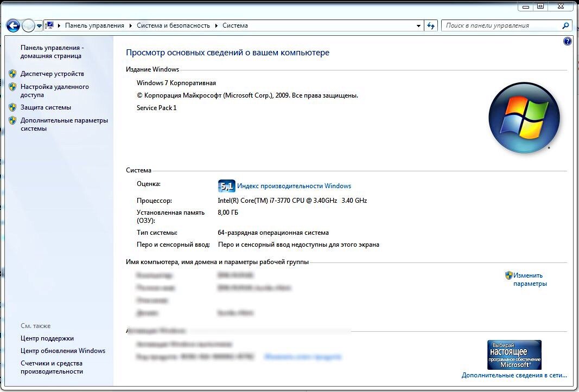The height and width of the screenshot is (392, 579).
Task: Click the shield icon beside Изменить параметры
Action: tap(509, 275)
